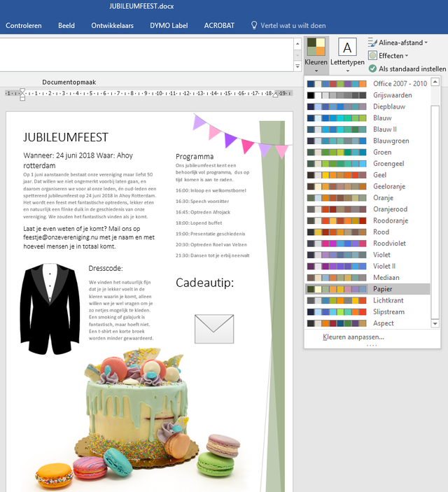Click the JUBILEUMFEEST heading in the document
The height and width of the screenshot is (492, 448).
coord(66,137)
